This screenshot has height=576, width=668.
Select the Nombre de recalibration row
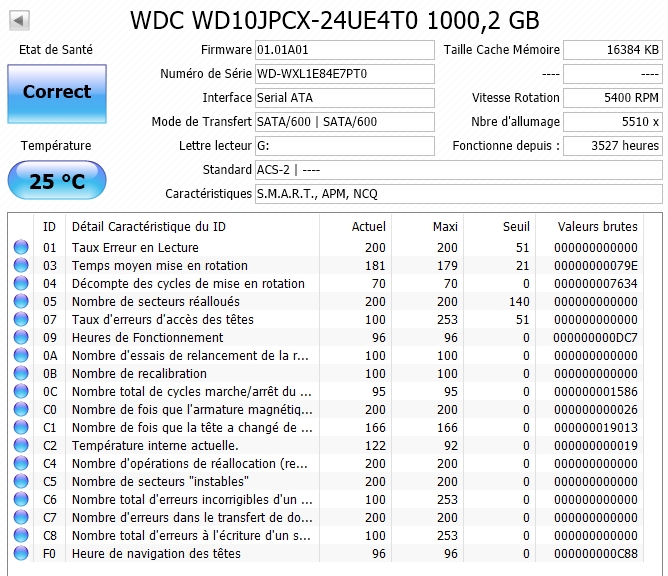[x=325, y=373]
